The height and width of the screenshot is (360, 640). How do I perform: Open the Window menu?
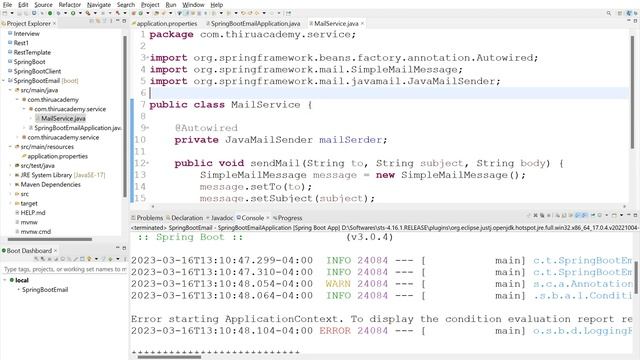point(193,4)
